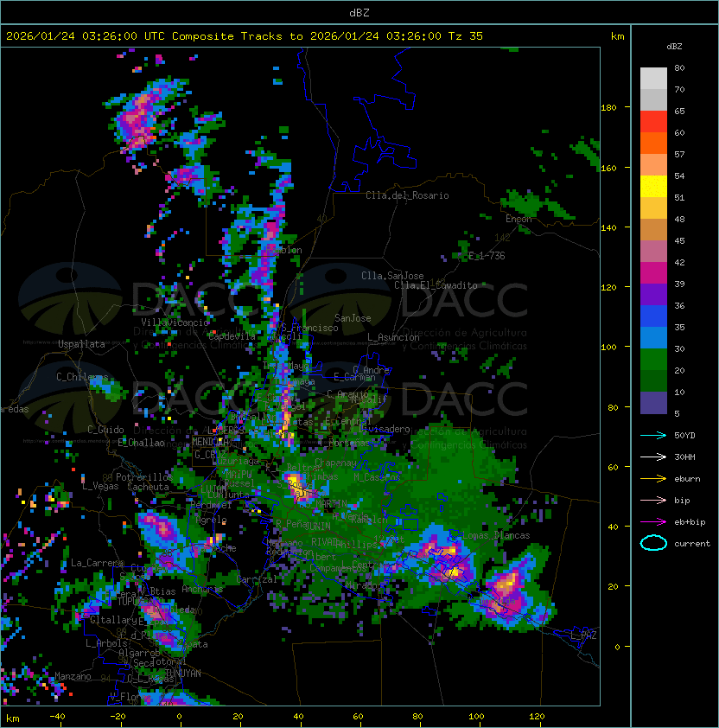Click the 'VillaVicencio' map label

[x=175, y=322]
